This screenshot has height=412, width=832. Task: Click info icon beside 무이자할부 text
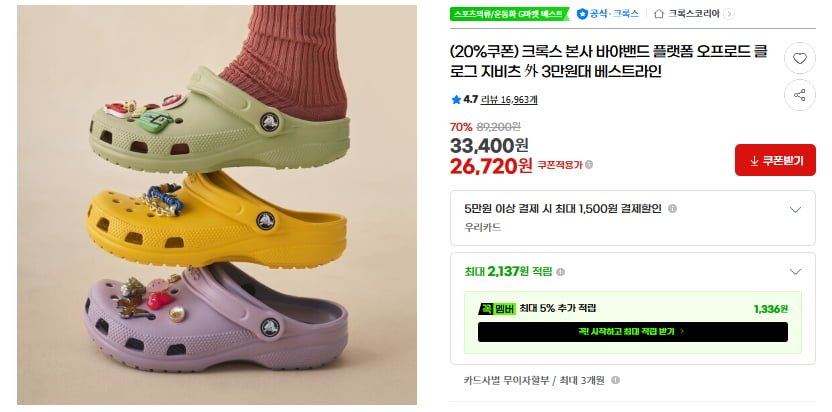tap(616, 380)
